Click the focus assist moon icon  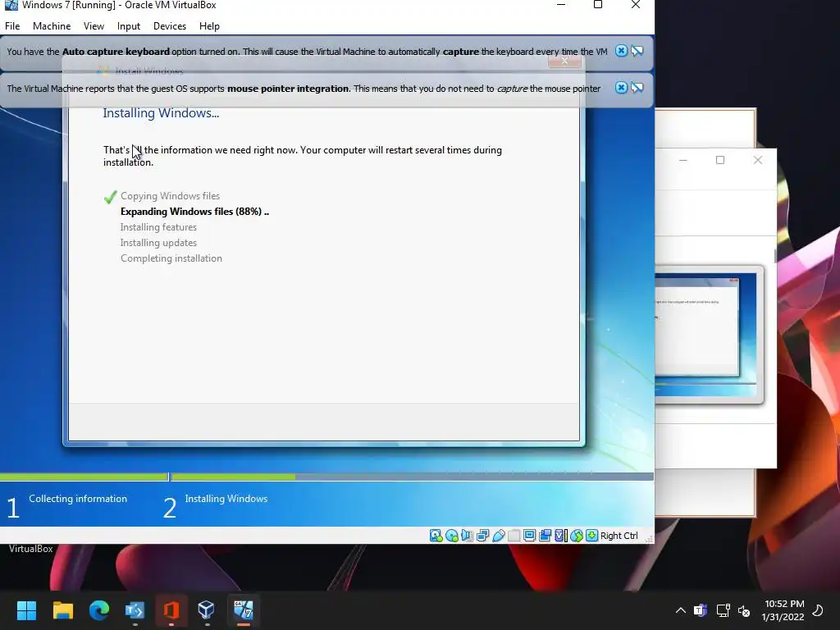[818, 610]
